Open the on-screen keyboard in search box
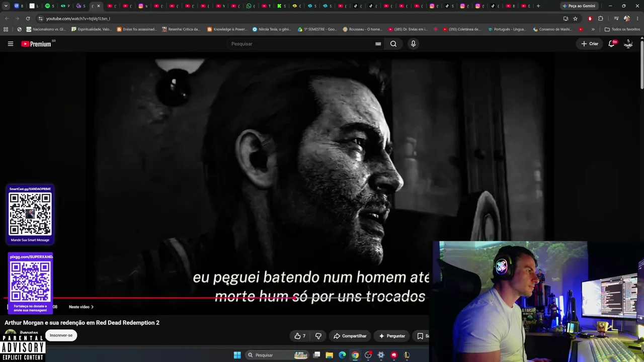The height and width of the screenshot is (362, 644). 378,44
